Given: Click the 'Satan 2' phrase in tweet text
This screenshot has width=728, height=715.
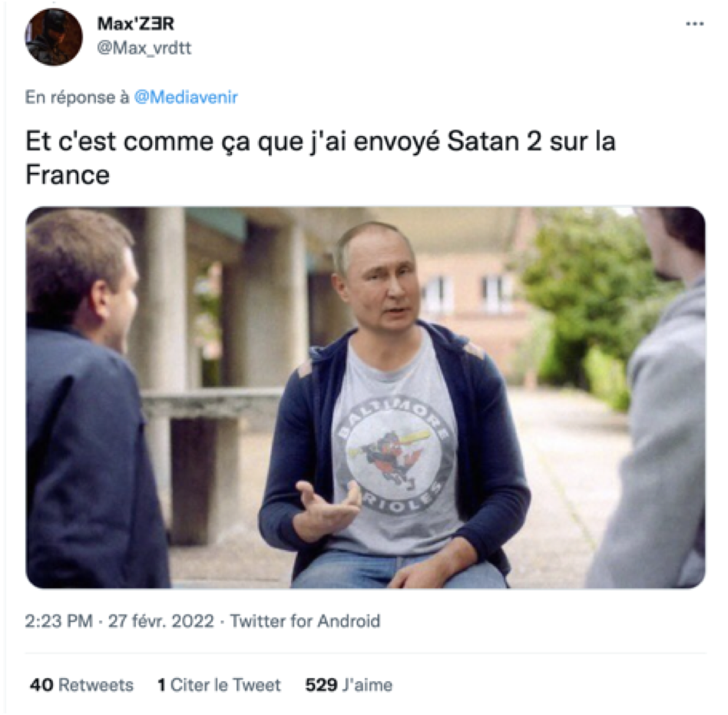Looking at the screenshot, I should click(494, 141).
